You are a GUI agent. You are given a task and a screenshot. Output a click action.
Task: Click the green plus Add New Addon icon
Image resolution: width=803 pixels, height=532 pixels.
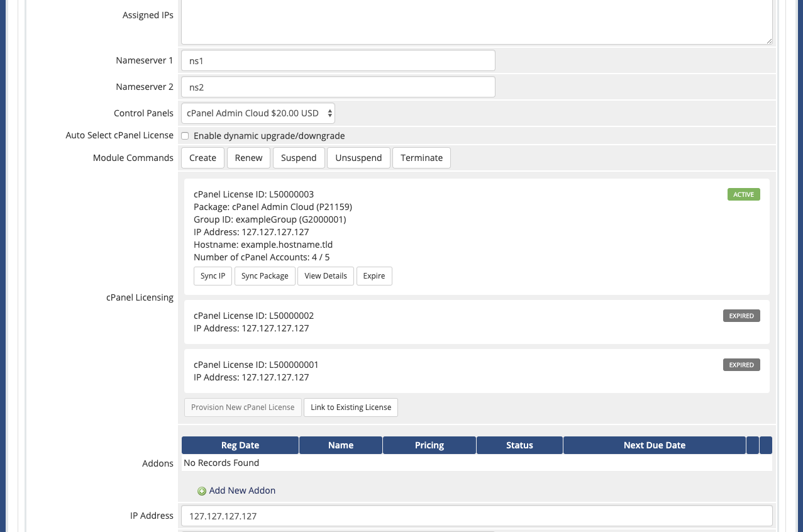[x=202, y=491]
